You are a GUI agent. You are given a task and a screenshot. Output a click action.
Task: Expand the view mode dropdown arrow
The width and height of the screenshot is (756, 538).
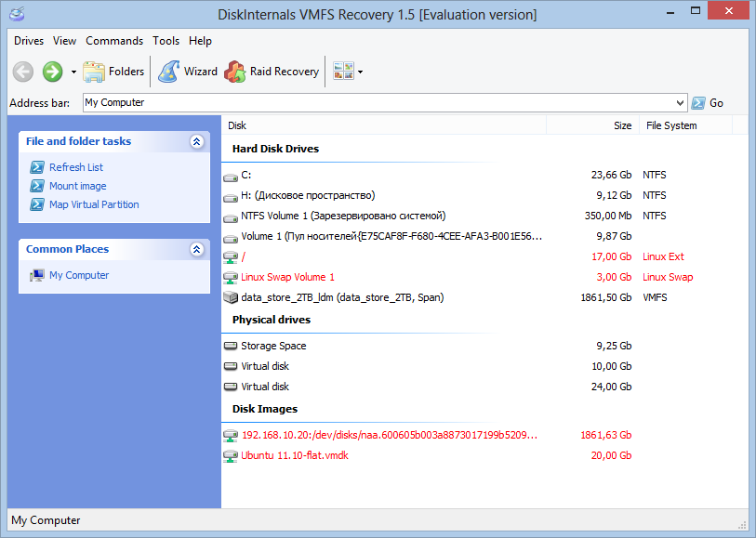(x=360, y=72)
